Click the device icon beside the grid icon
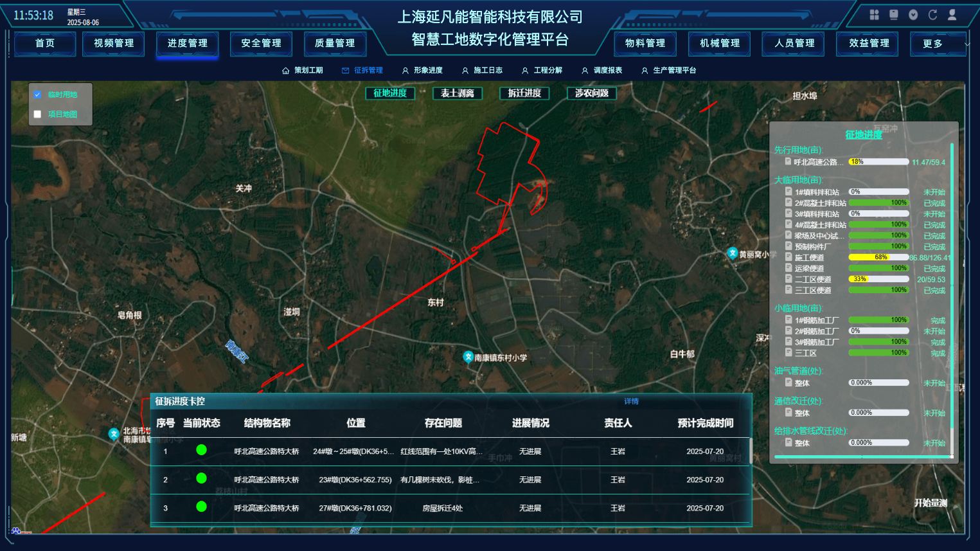 point(893,15)
